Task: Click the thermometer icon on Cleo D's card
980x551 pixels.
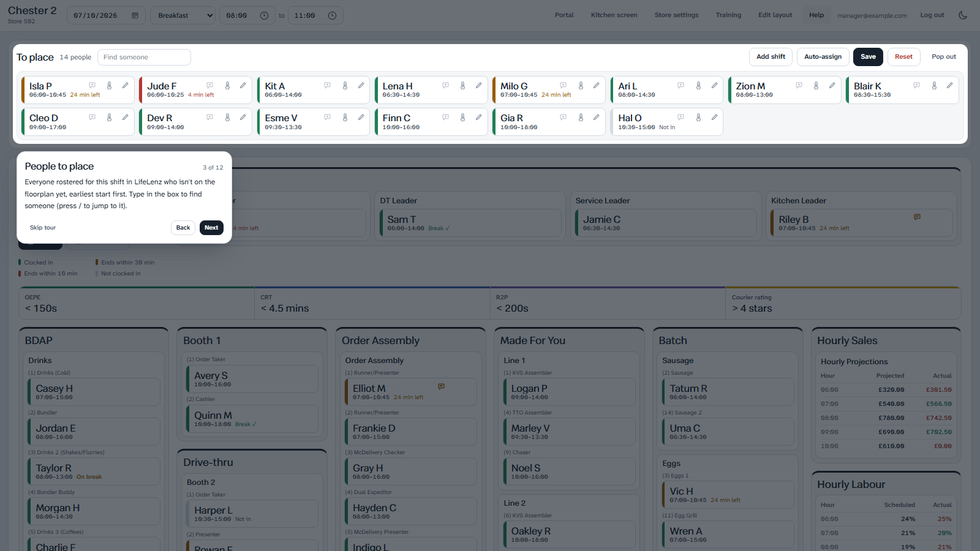Action: [109, 118]
